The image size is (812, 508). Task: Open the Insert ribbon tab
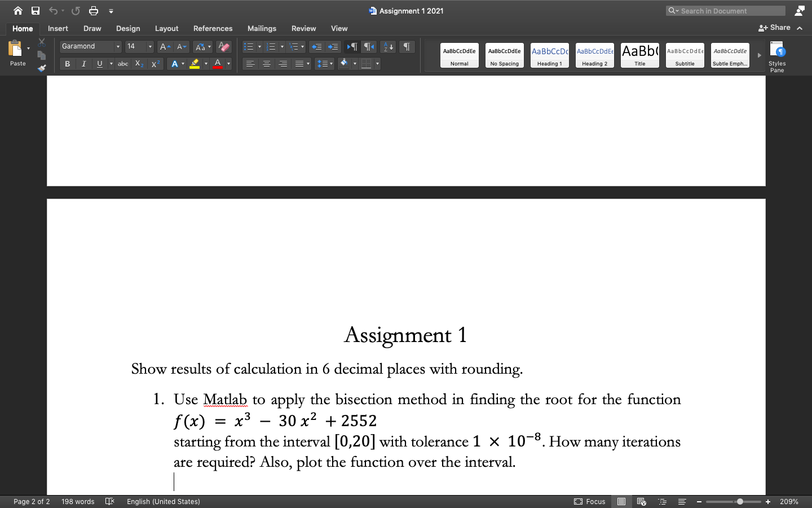[x=58, y=28]
